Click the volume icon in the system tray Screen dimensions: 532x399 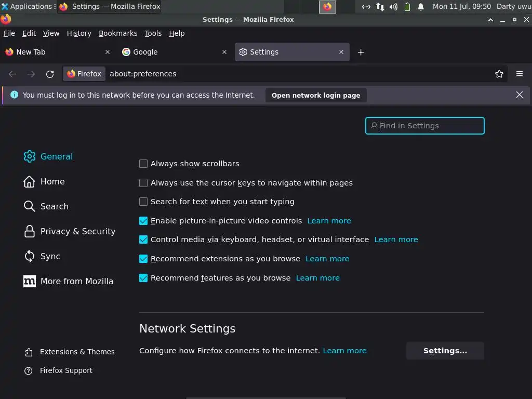(393, 7)
